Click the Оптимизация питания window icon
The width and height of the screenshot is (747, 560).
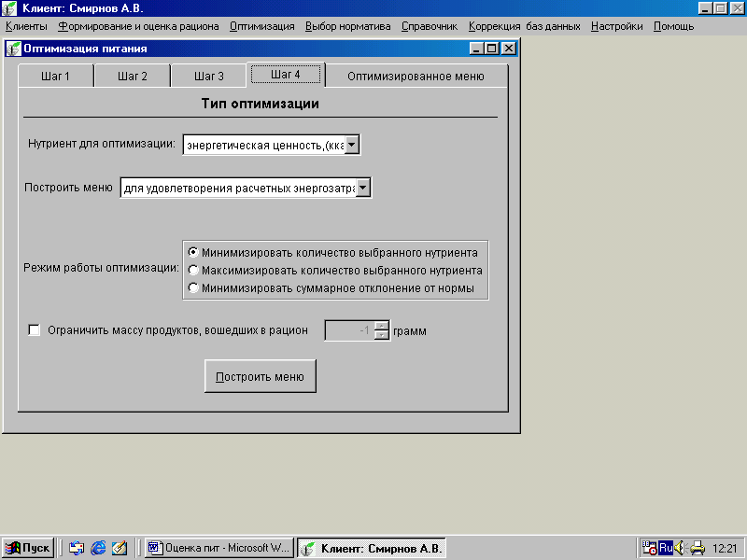[14, 49]
